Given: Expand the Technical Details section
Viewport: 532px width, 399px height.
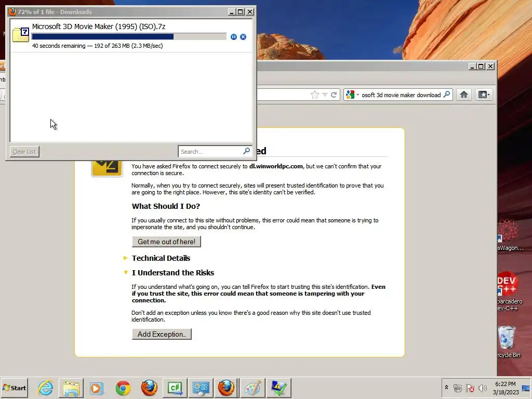Looking at the screenshot, I should (161, 258).
